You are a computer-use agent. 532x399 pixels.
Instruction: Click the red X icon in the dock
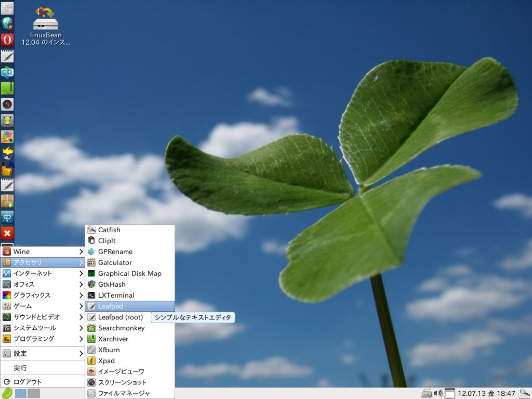point(7,233)
